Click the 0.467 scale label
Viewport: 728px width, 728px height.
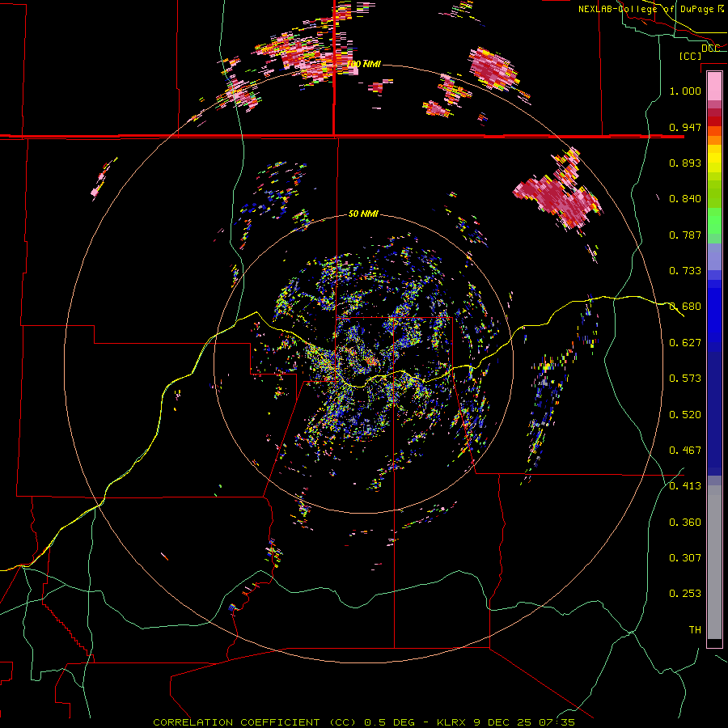point(685,451)
